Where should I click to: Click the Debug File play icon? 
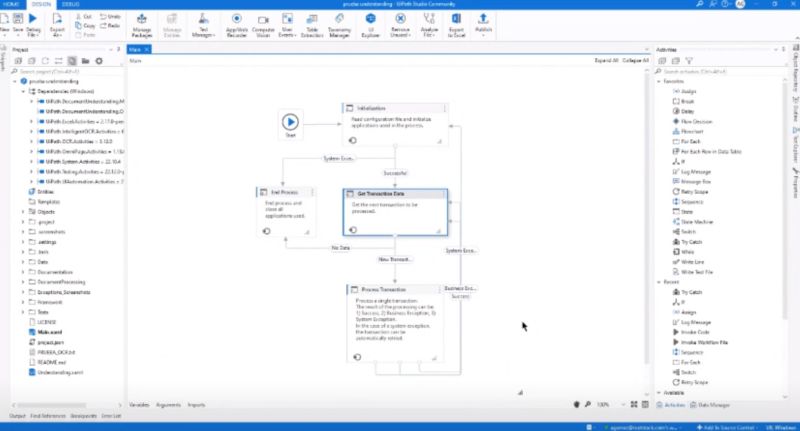[x=33, y=19]
